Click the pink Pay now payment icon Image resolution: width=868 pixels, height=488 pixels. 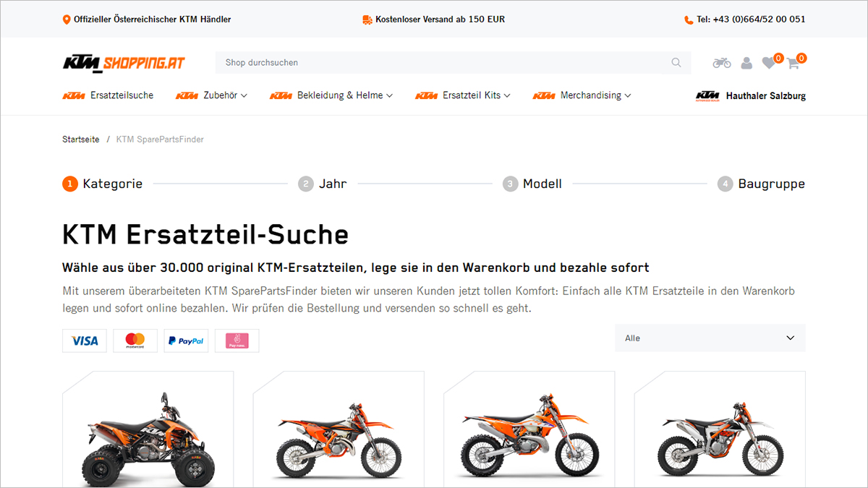[x=237, y=341]
